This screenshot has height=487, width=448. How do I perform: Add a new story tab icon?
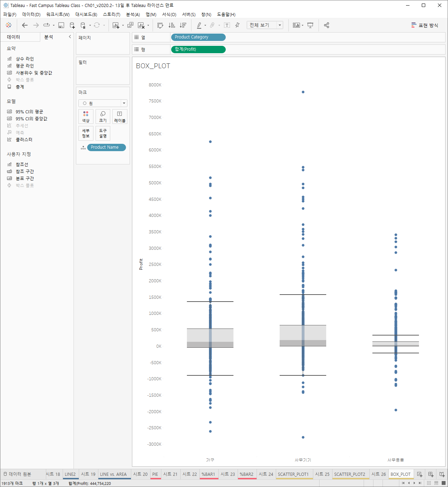click(x=442, y=474)
